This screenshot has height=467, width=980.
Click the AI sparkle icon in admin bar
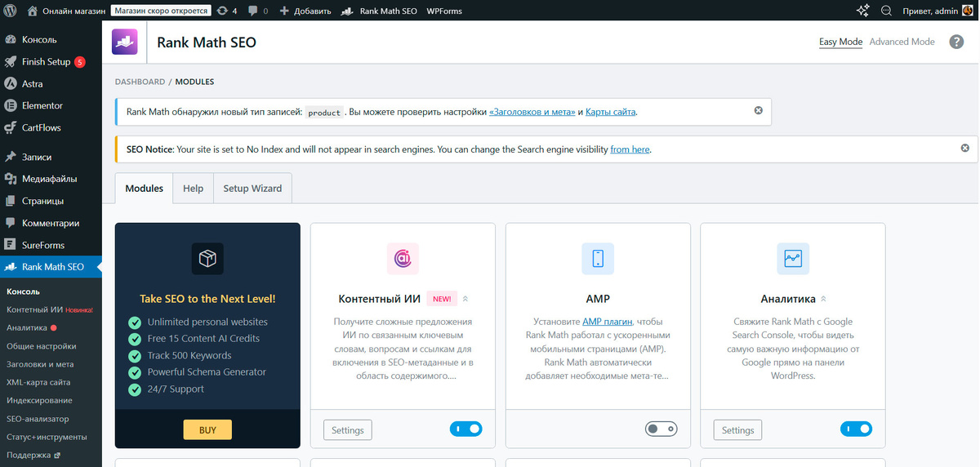click(862, 11)
